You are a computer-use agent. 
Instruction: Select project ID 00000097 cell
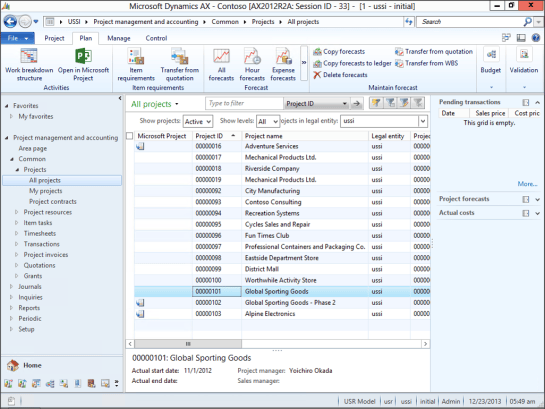click(217, 247)
